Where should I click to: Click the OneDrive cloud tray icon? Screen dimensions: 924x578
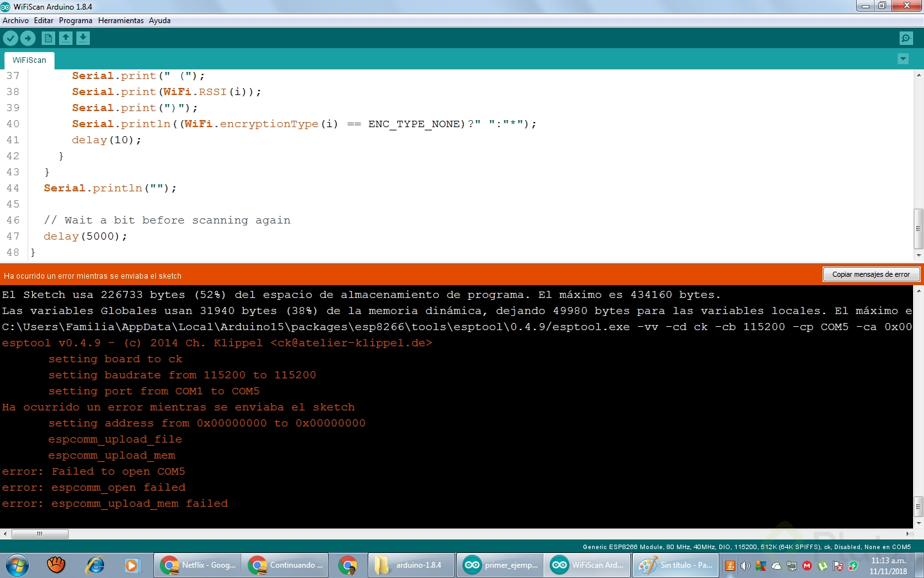776,566
